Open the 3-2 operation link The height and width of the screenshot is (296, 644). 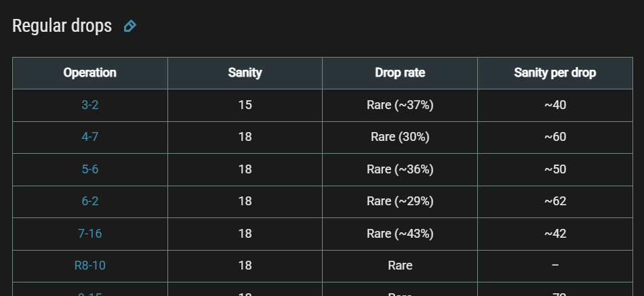click(90, 105)
